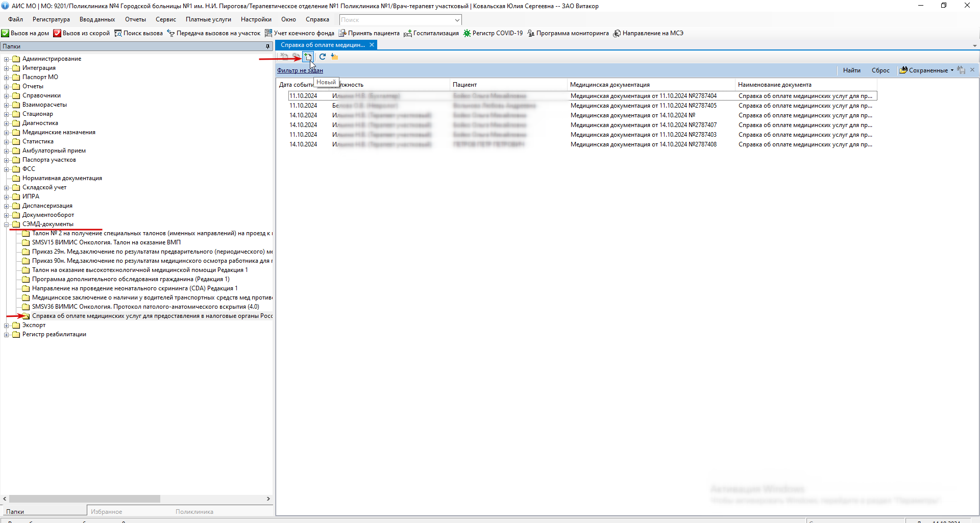Click the Сброс button
The image size is (980, 523).
pos(880,70)
